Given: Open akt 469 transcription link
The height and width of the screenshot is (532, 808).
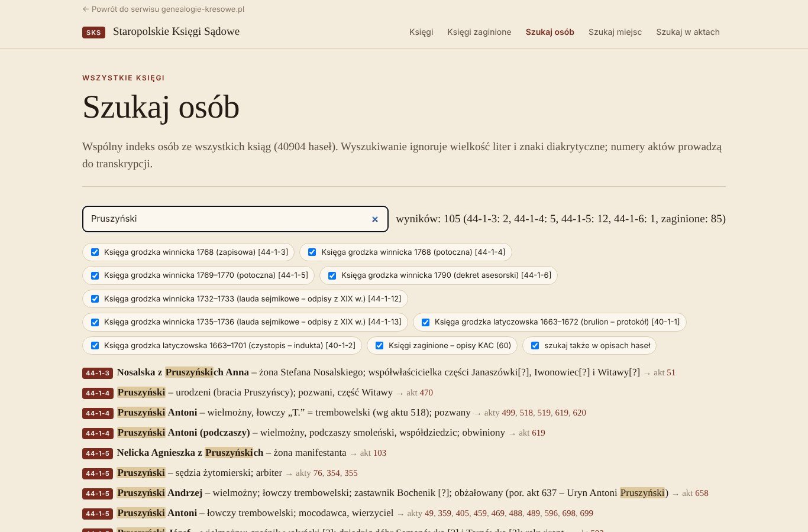Looking at the screenshot, I should pyautogui.click(x=498, y=514).
